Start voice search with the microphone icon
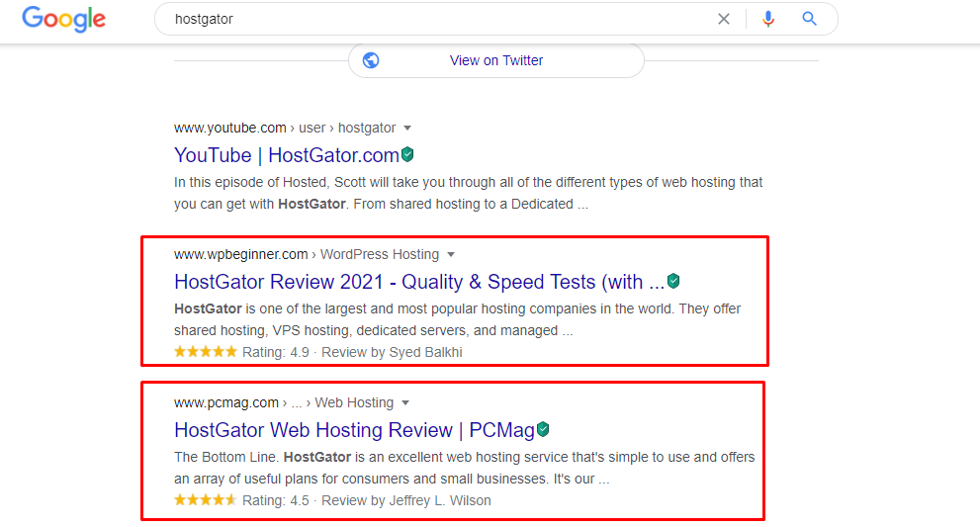 [x=768, y=19]
